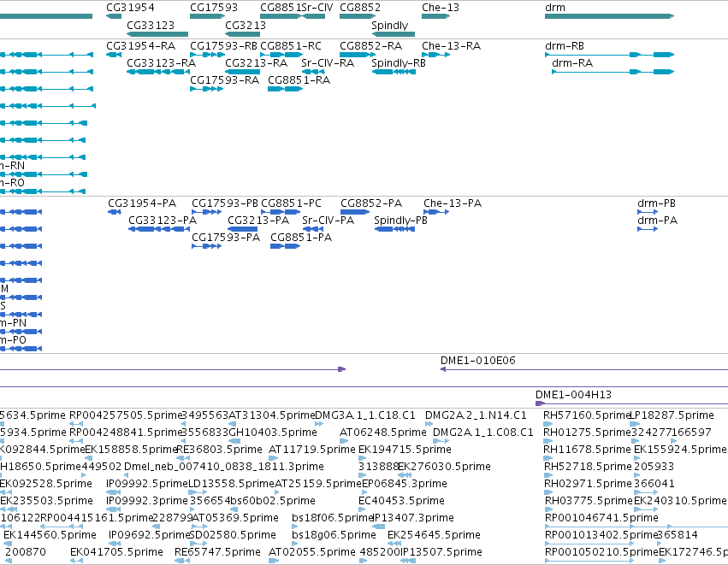The width and height of the screenshot is (728, 565).
Task: Click the Che-13-RA transcript label
Action: pyautogui.click(x=452, y=46)
